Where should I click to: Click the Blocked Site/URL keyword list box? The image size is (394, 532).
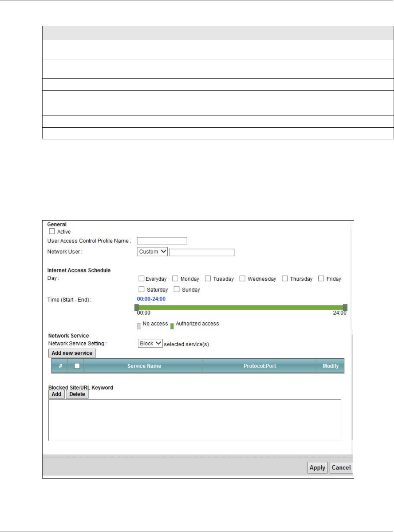(x=195, y=420)
